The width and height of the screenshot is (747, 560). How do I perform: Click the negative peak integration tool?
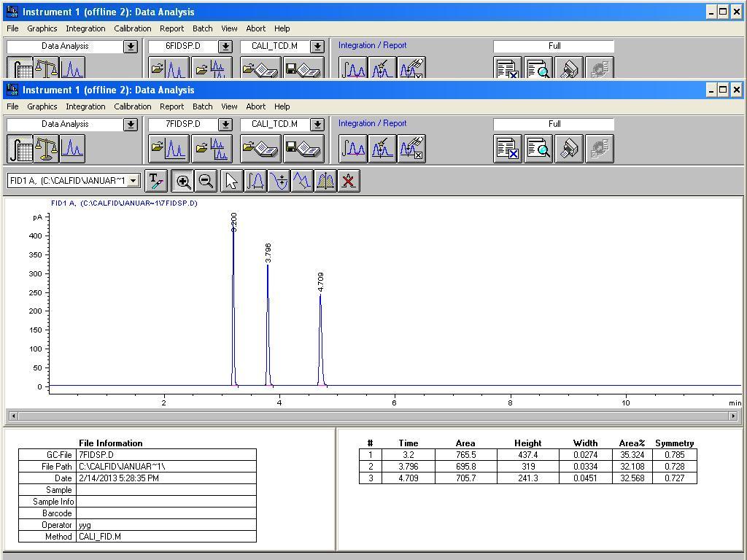click(x=279, y=182)
